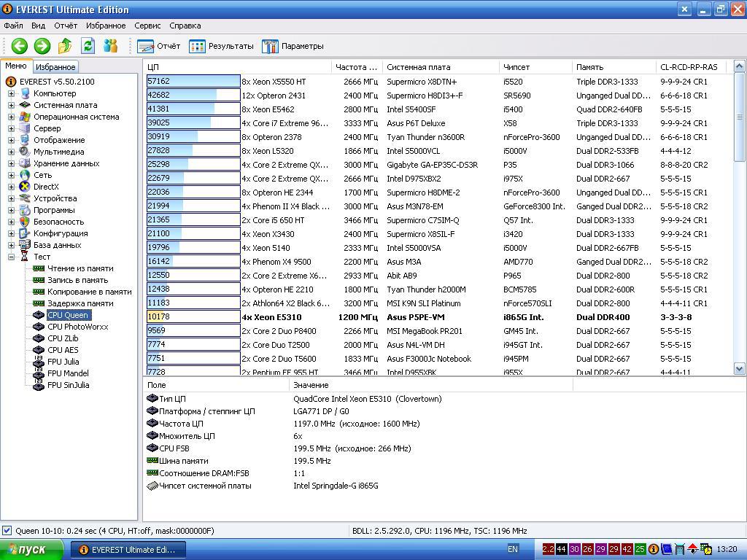Click the green Back arrow toolbar icon
747x560 pixels.
[20, 46]
